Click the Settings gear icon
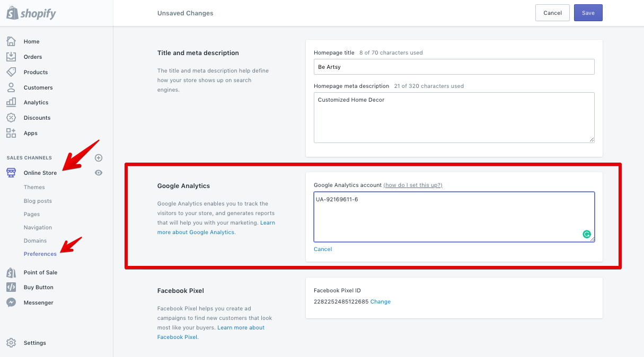The height and width of the screenshot is (357, 644). (11, 343)
